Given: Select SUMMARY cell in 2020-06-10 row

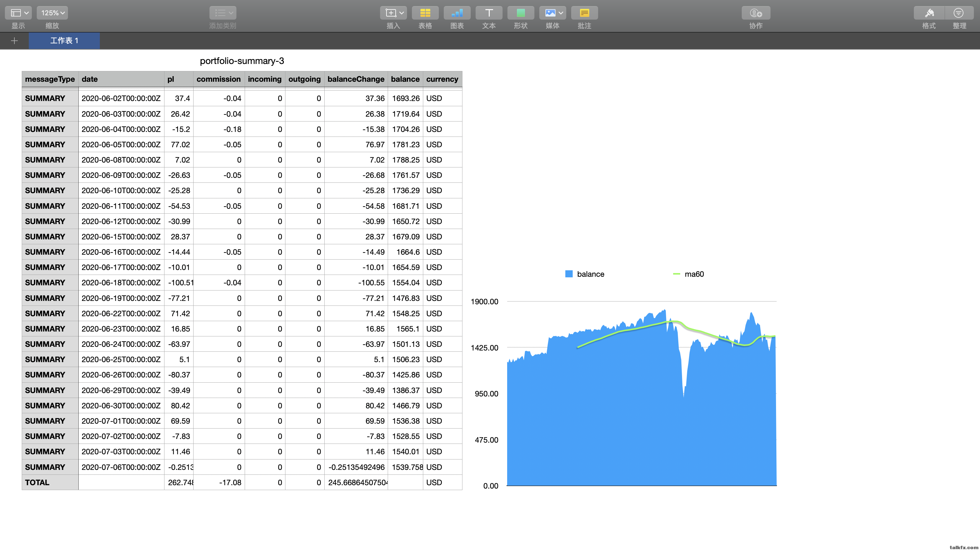Looking at the screenshot, I should [50, 190].
